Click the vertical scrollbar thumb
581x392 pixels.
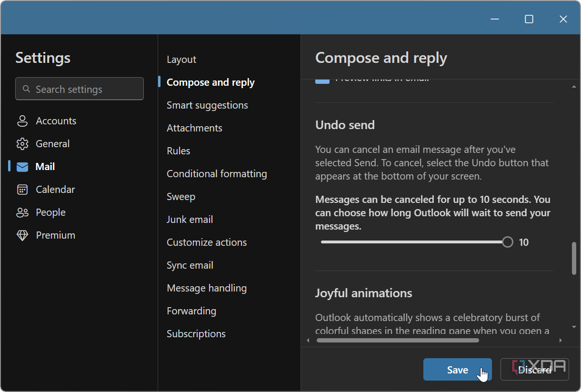[x=574, y=258]
